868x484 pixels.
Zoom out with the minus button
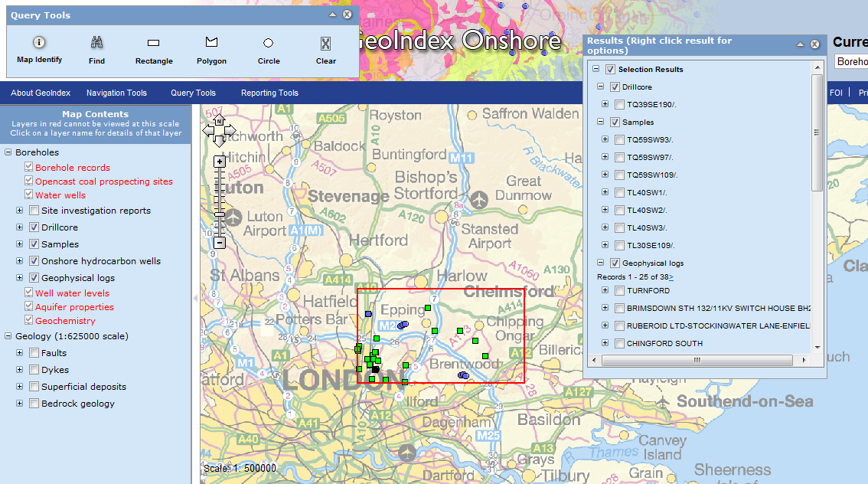click(x=220, y=243)
